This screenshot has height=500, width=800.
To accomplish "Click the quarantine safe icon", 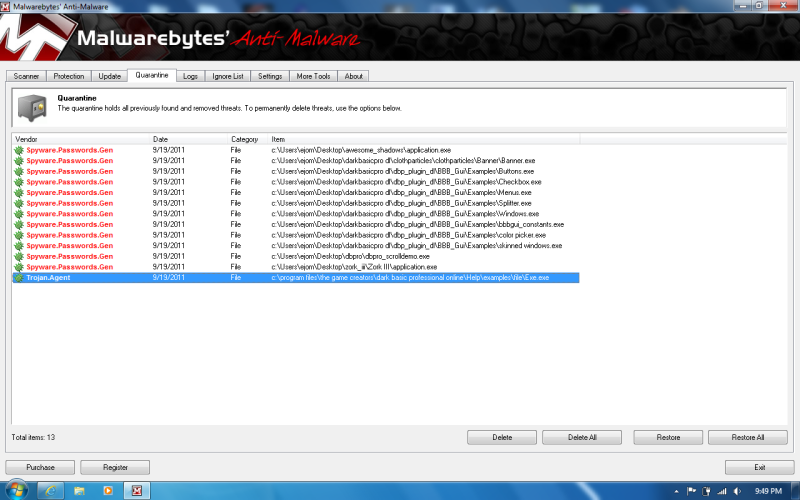I will pos(32,108).
